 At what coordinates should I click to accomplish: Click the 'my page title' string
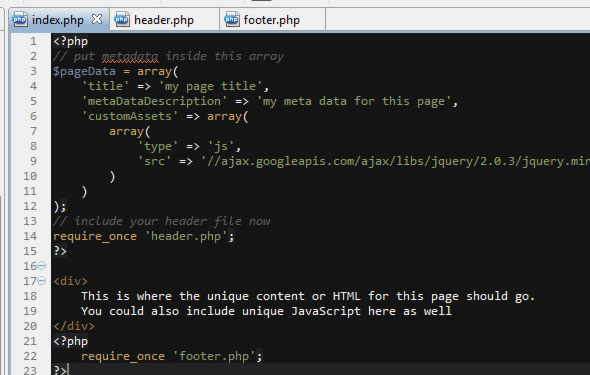point(210,87)
